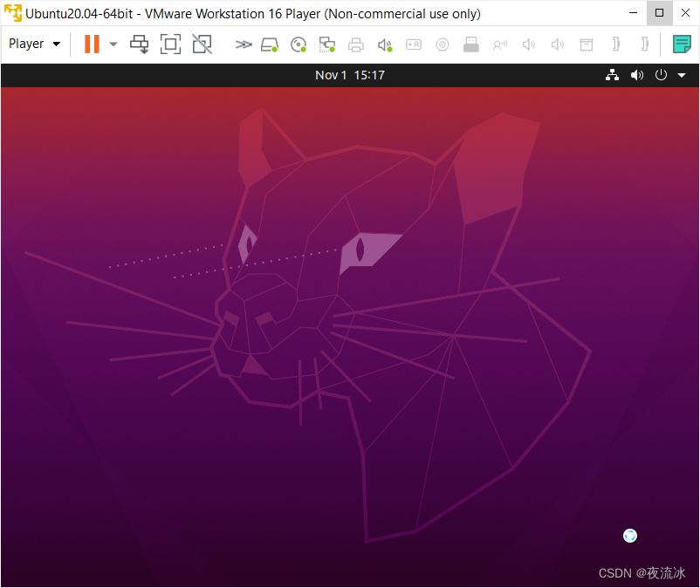This screenshot has height=588, width=700.
Task: Click the printer device icon
Action: coord(356,44)
